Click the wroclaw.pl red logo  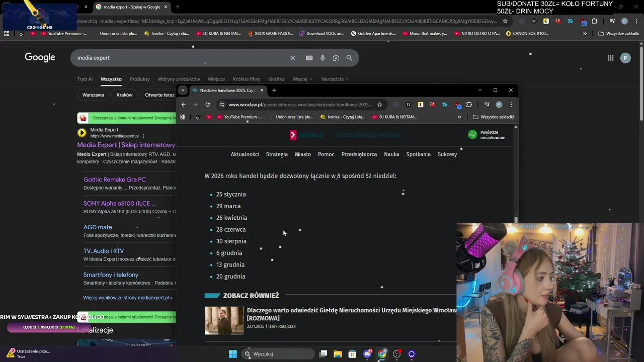pos(293,135)
